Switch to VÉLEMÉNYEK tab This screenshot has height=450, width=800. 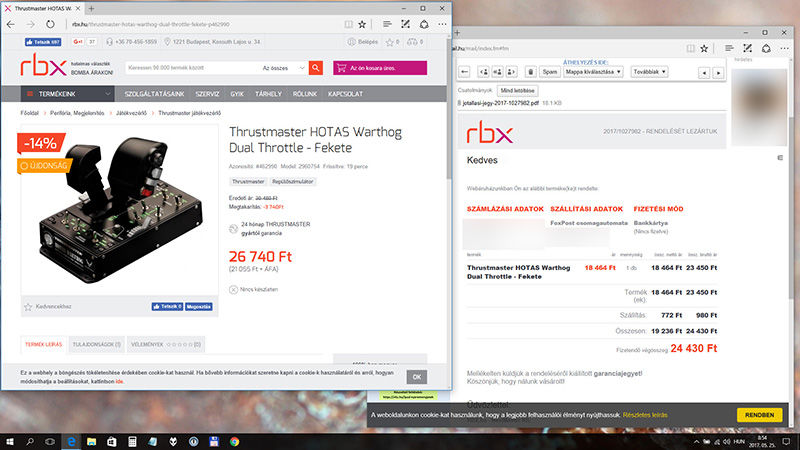166,344
